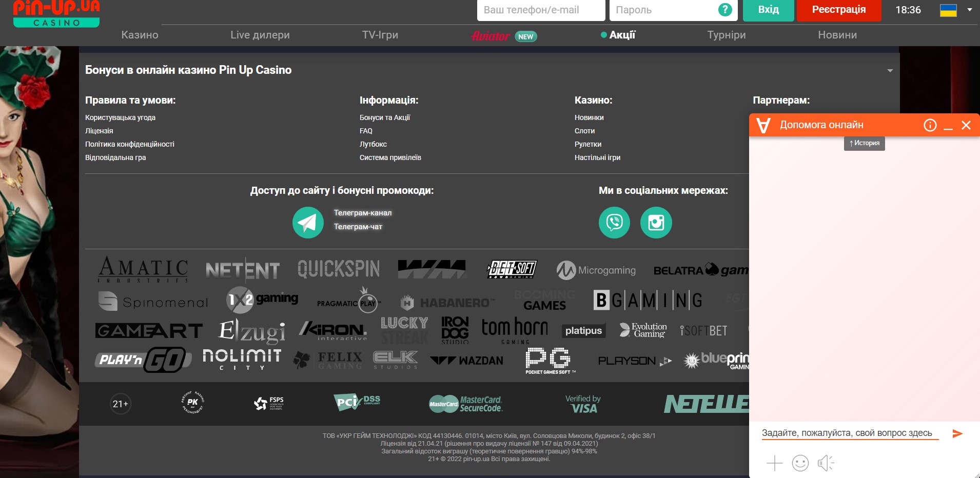
Task: Open the Телеграм-чат link
Action: 358,227
